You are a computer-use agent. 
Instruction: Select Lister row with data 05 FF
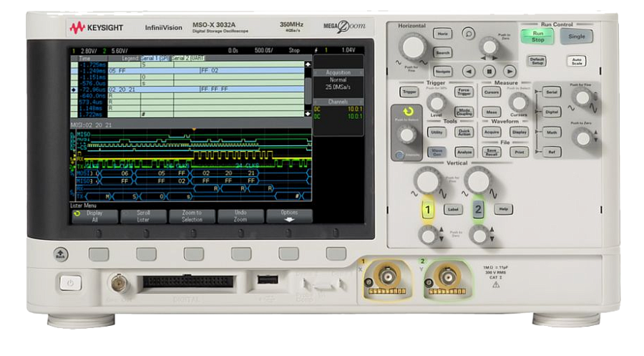(x=187, y=71)
